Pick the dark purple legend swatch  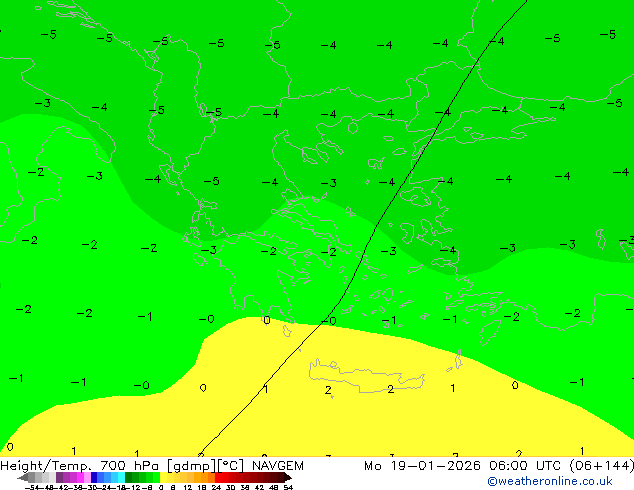[59, 477]
